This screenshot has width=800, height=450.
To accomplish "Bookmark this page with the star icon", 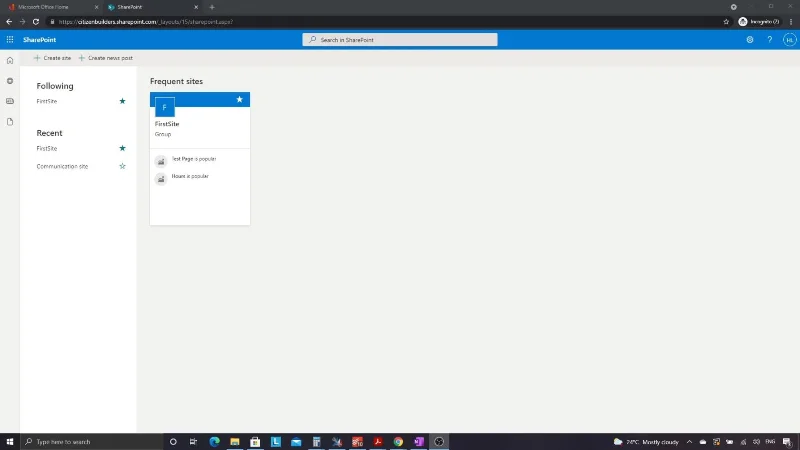I will pos(726,22).
